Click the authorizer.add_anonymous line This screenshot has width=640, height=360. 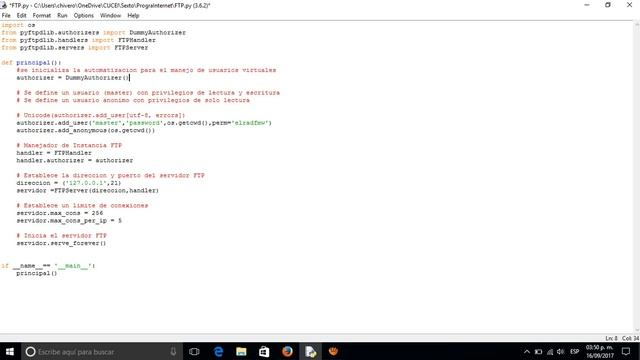86,130
